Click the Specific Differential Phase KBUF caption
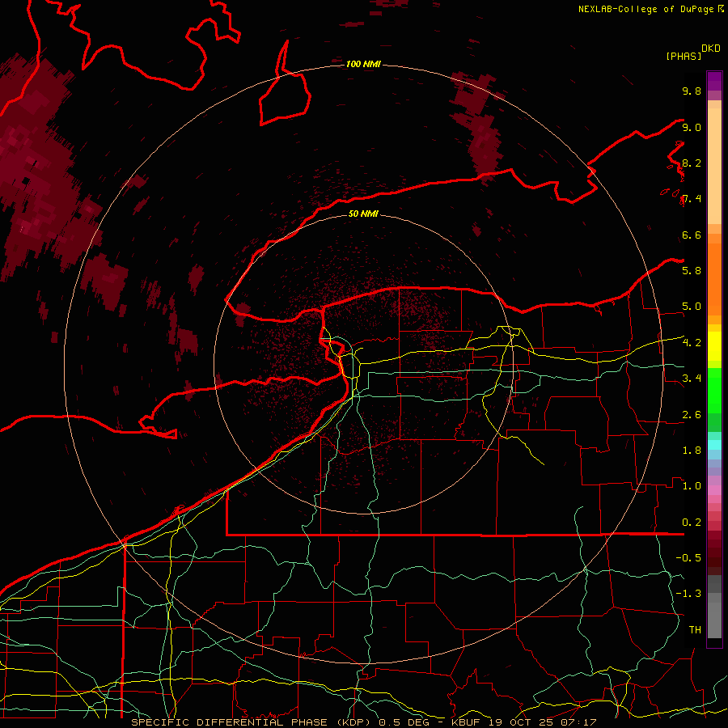 [363, 722]
